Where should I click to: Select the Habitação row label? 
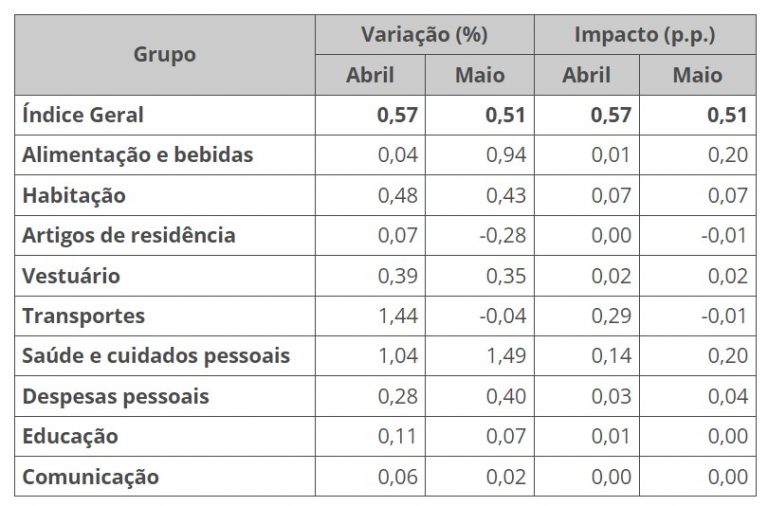pos(74,195)
